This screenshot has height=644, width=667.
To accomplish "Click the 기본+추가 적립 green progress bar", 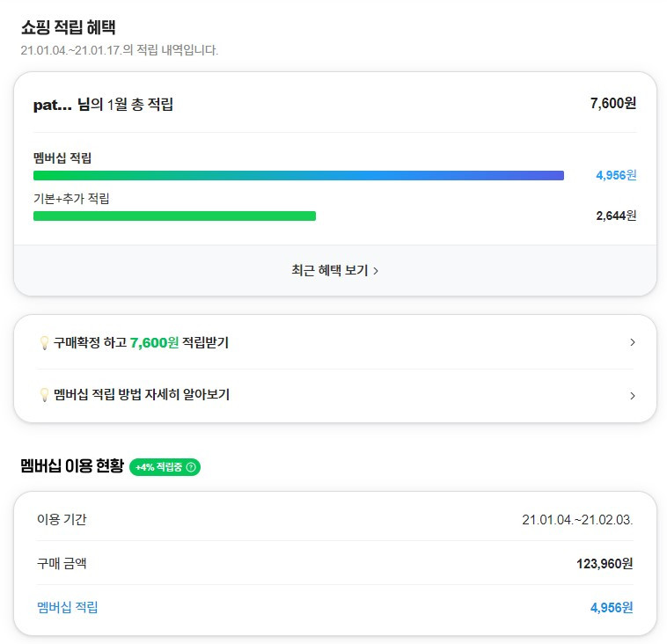I will tap(174, 216).
